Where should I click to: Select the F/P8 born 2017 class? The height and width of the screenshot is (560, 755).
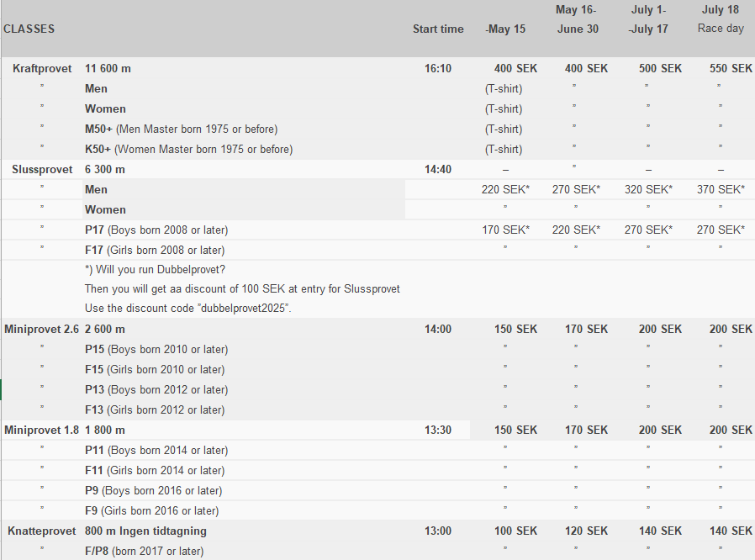tap(144, 551)
